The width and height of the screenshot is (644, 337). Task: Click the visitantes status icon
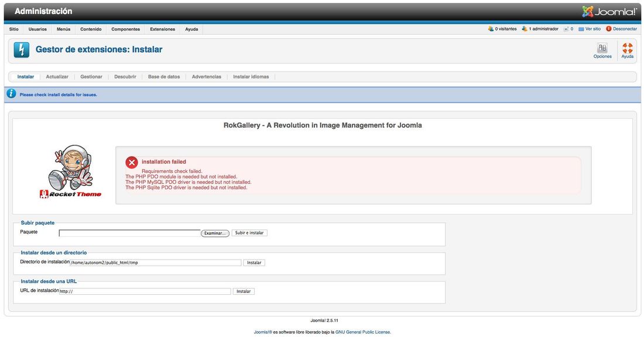point(491,29)
